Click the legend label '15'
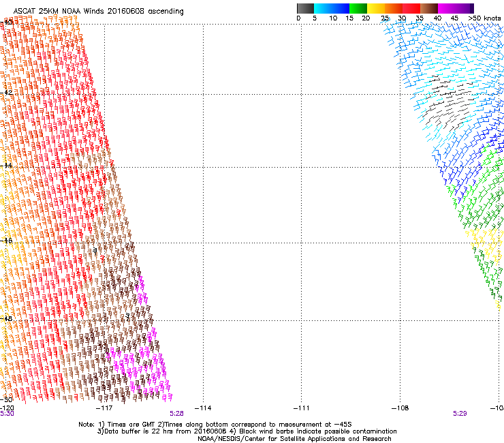Image resolution: width=504 pixels, height=443 pixels. [349, 18]
